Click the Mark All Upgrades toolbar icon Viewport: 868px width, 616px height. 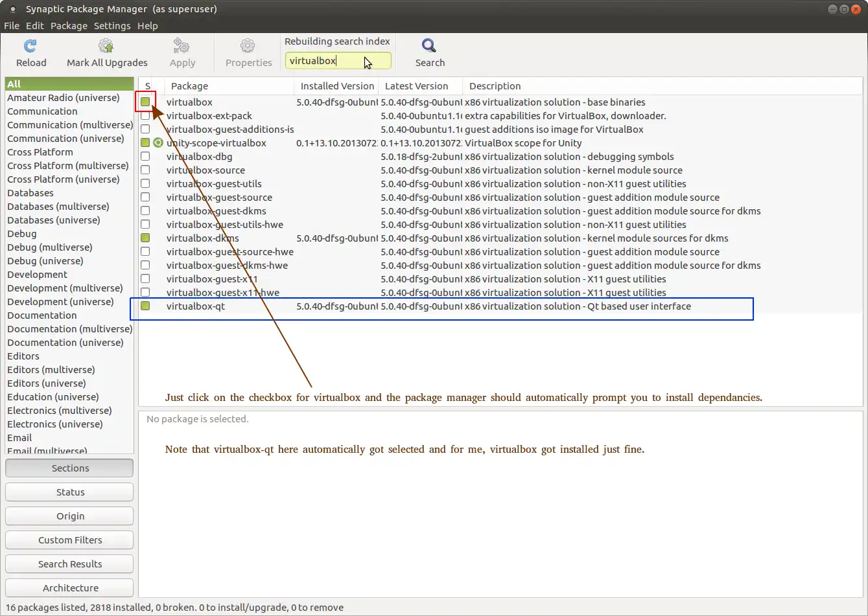(106, 46)
